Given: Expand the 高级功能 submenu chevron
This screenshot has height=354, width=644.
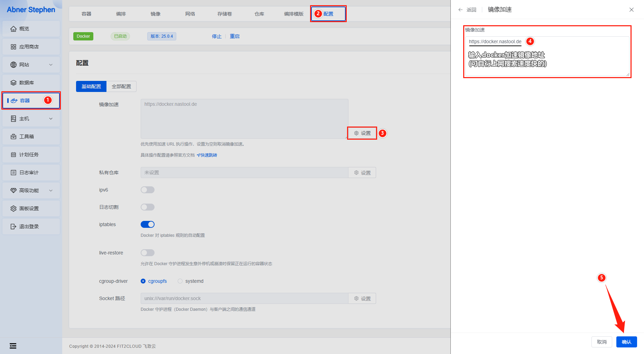Looking at the screenshot, I should pos(51,190).
